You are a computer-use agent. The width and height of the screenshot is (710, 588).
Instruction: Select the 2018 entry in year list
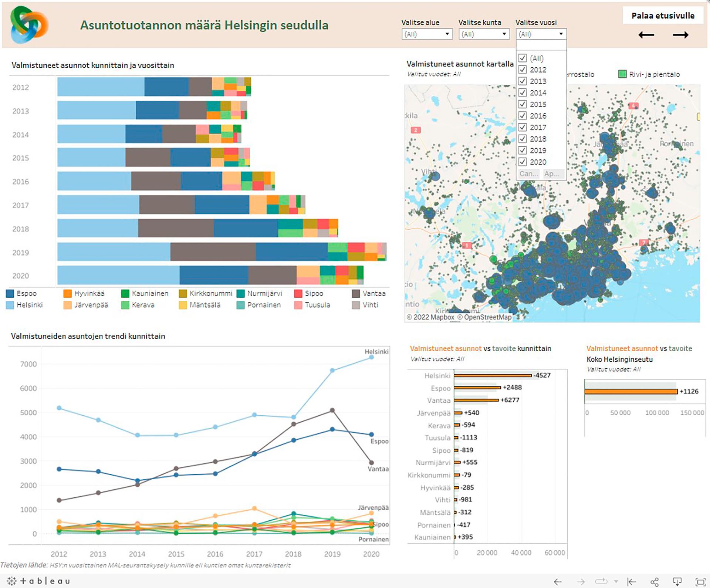(538, 139)
